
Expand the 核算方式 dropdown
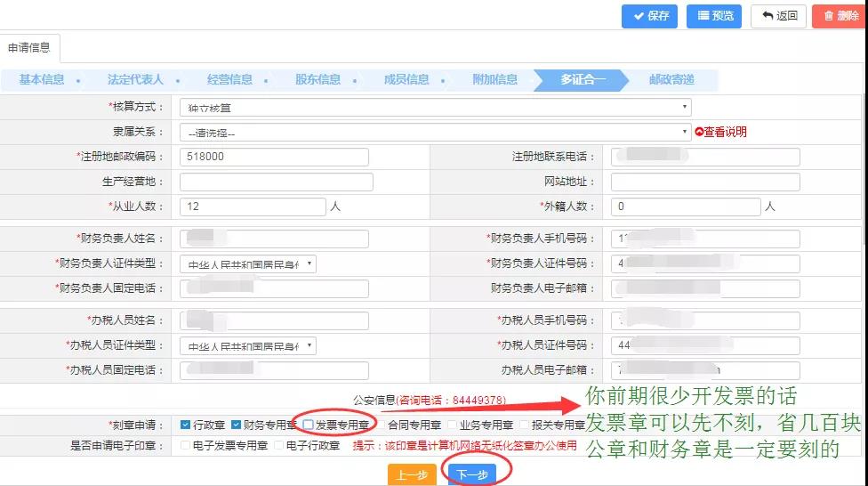pyautogui.click(x=435, y=107)
